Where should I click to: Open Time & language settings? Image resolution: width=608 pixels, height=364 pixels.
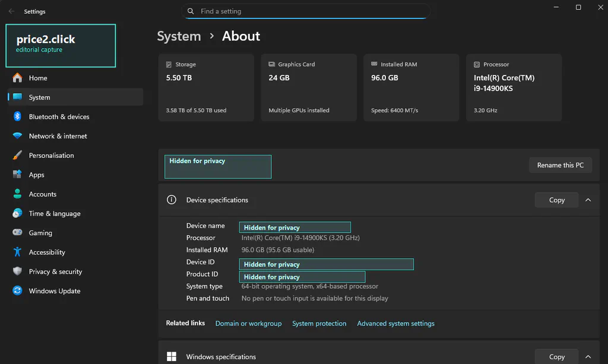pyautogui.click(x=75, y=214)
